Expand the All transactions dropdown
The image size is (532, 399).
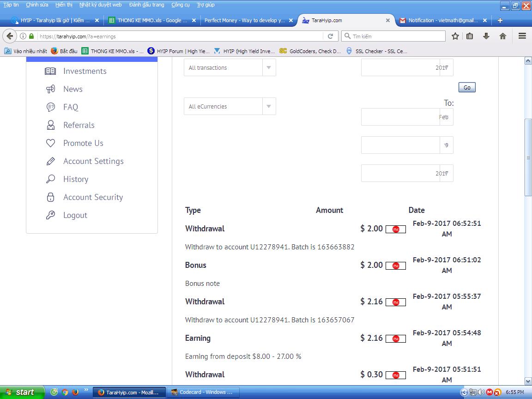pyautogui.click(x=230, y=67)
